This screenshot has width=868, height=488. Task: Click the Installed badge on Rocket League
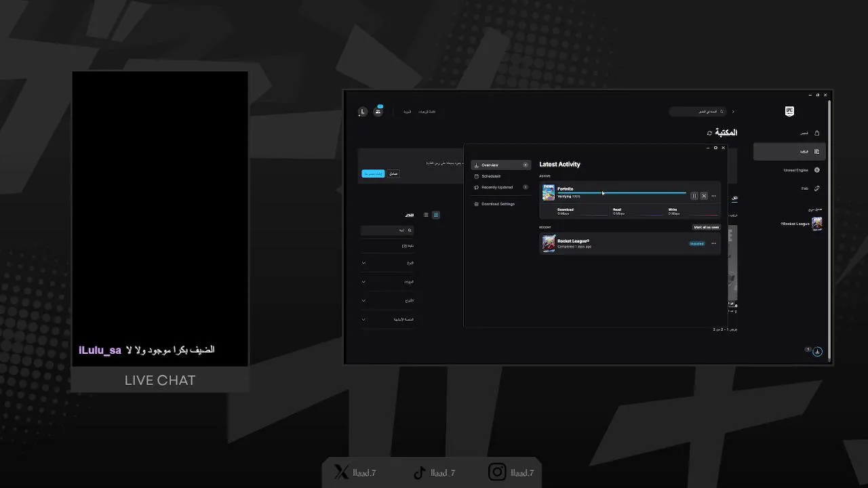(x=696, y=243)
